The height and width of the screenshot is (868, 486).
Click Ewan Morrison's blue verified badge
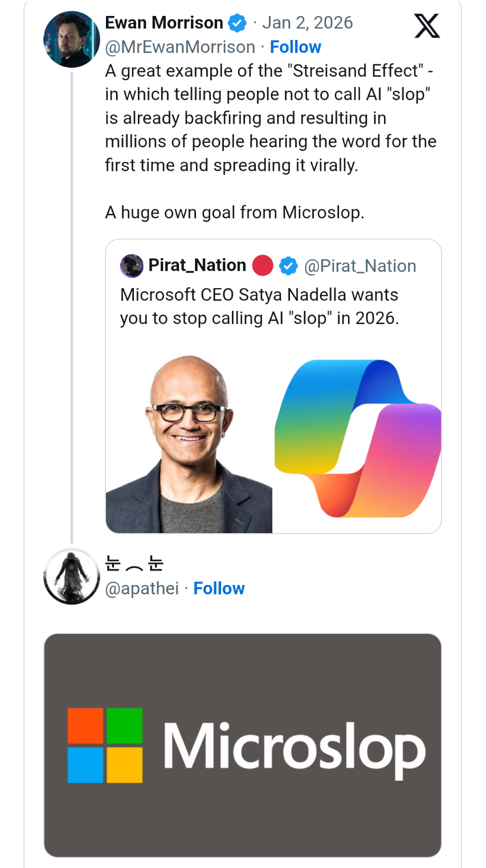click(x=237, y=23)
